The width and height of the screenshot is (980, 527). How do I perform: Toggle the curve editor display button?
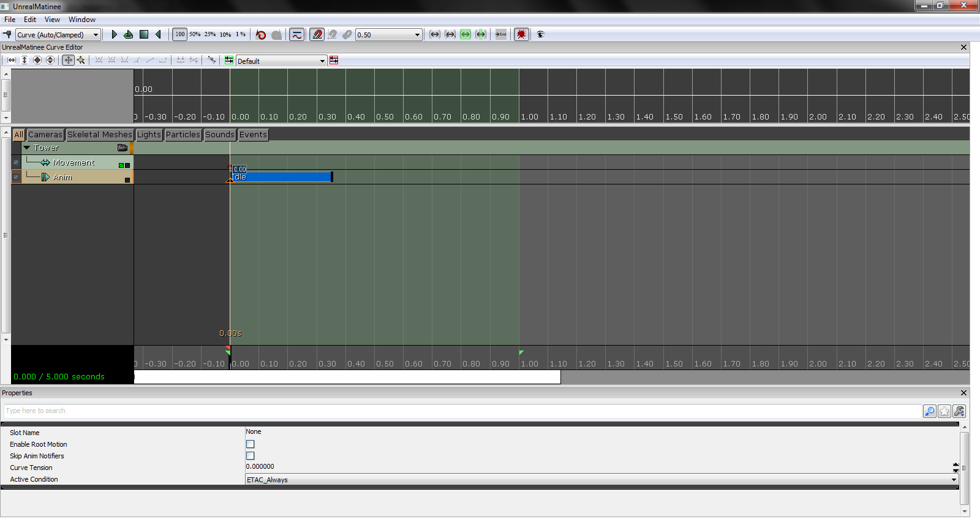pos(296,35)
